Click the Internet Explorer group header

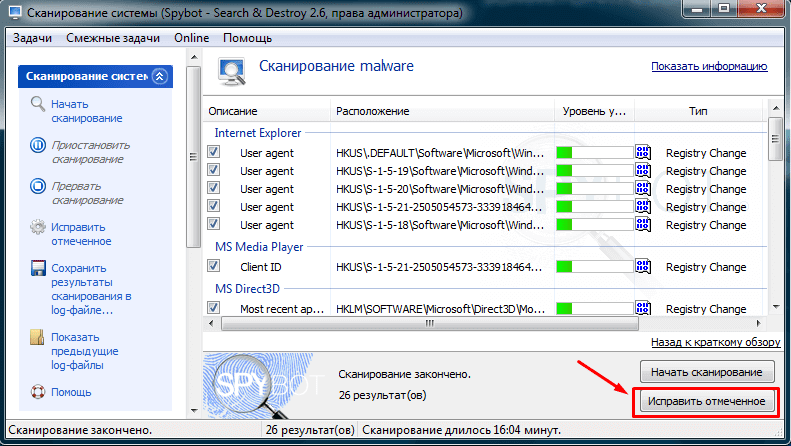[258, 133]
